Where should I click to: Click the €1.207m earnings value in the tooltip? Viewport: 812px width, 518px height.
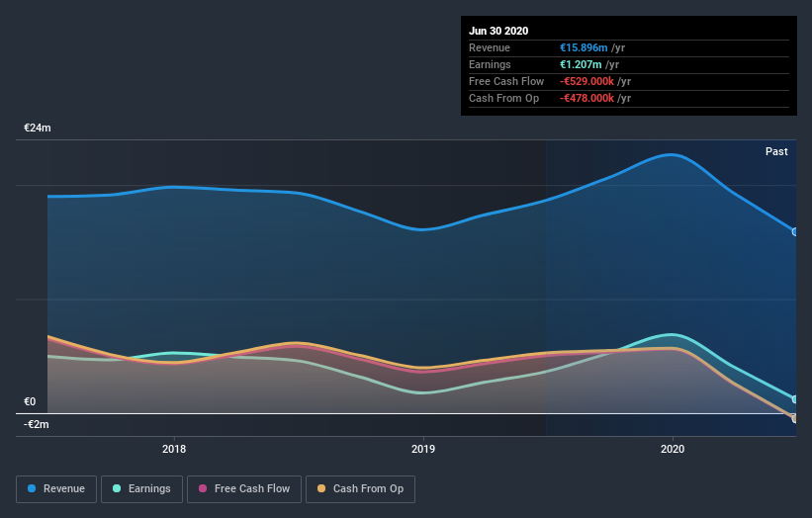pos(581,64)
